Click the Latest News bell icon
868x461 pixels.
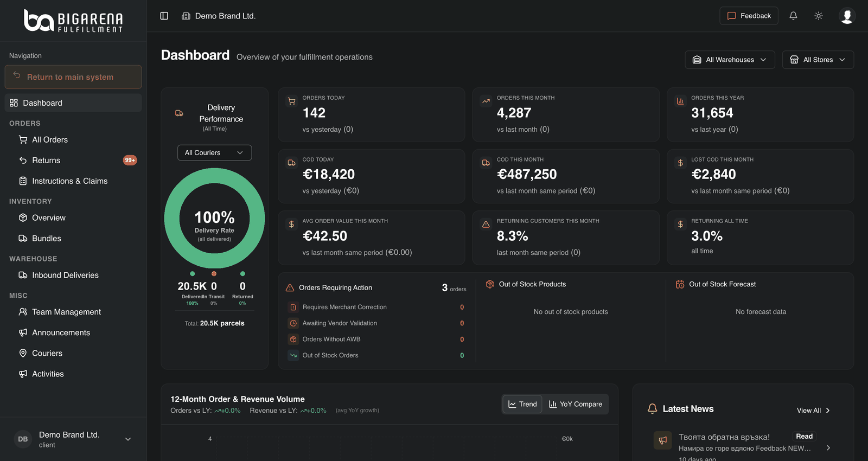tap(653, 409)
